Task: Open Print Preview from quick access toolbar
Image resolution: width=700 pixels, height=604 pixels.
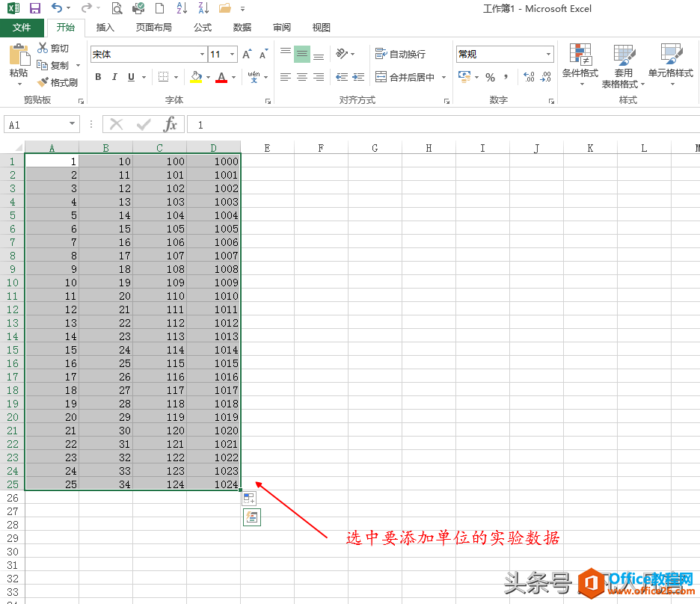Action: tap(117, 8)
